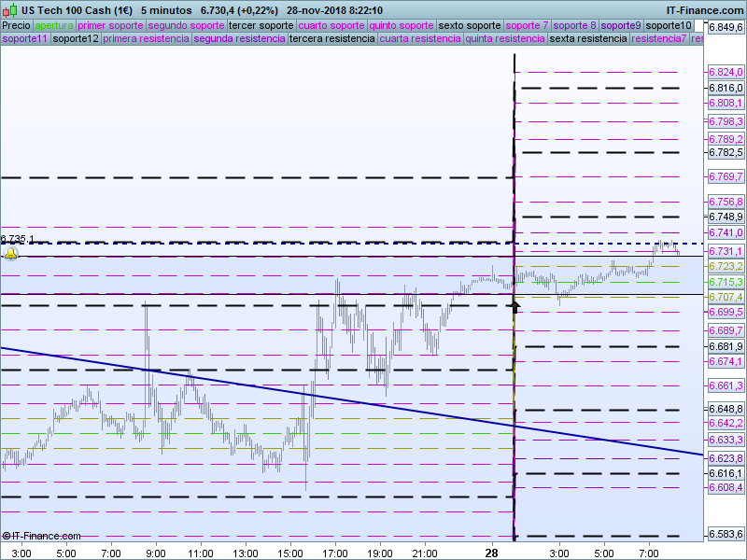This screenshot has width=747, height=560.
Task: Click the magenta 6.769,7 price label
Action: (x=726, y=176)
